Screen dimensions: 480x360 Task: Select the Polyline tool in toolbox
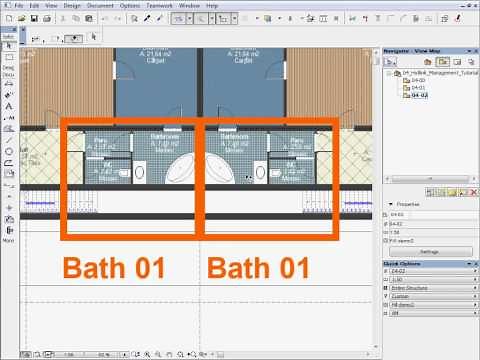9,163
